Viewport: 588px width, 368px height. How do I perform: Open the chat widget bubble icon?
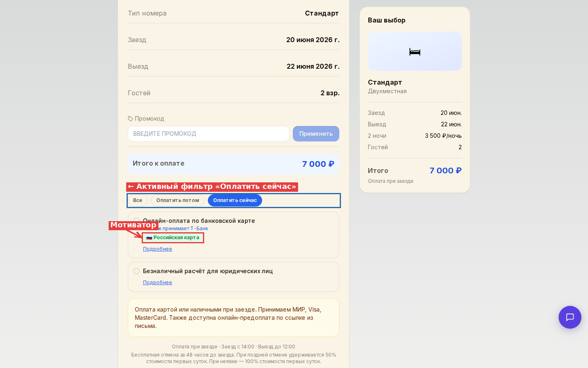(570, 317)
